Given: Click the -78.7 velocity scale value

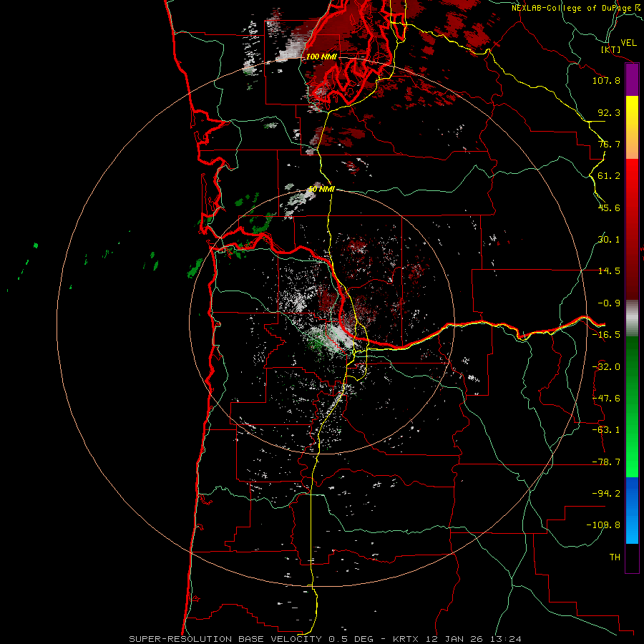Looking at the screenshot, I should pos(606,462).
